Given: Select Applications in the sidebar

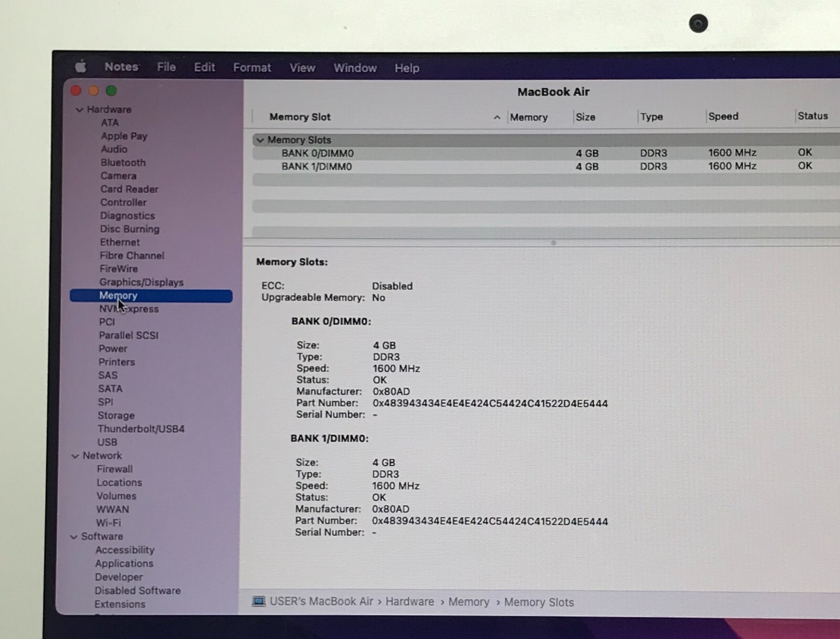Looking at the screenshot, I should [124, 563].
